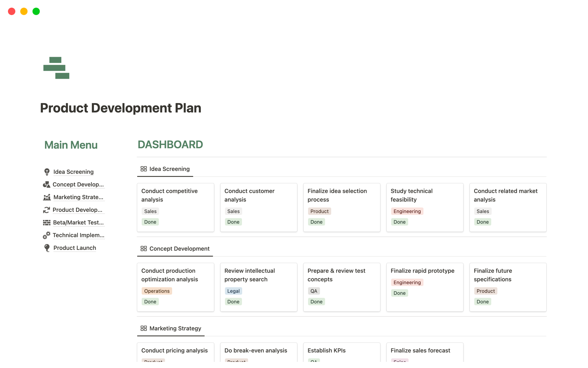Open the Conduct customer analysis card
The image size is (588, 368).
[x=258, y=207]
